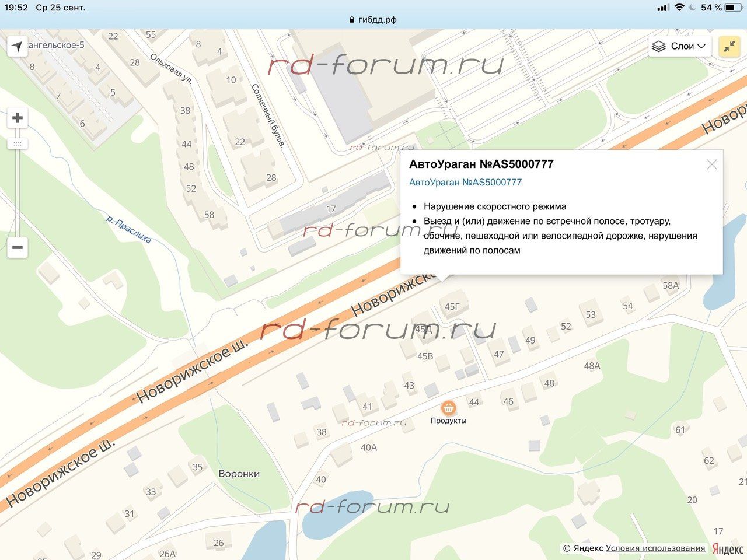Open the Слои layers dropdown
Screen dimensions: 747x560
tap(680, 46)
